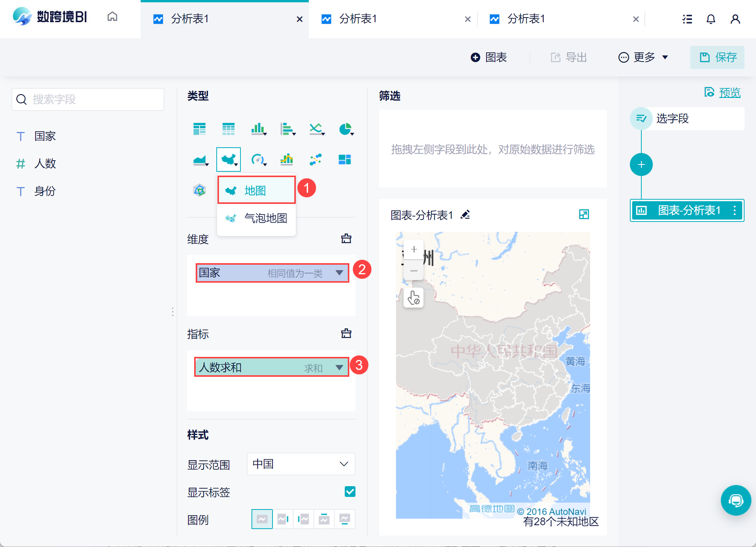
Task: Click the map zoom in button
Action: tap(414, 249)
